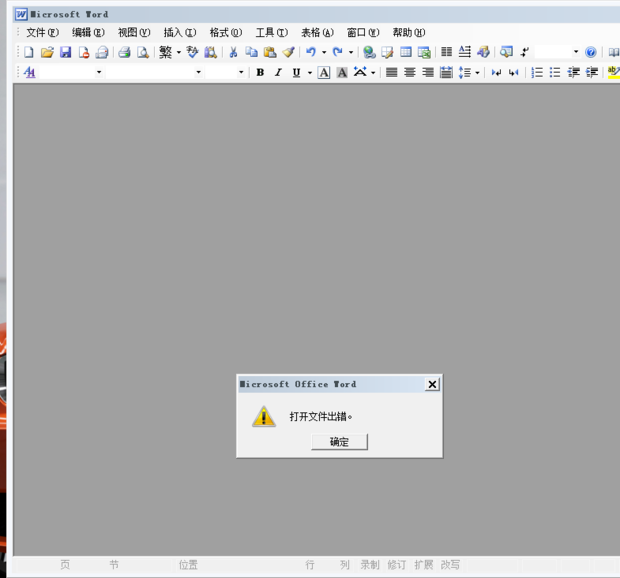Open the 表格 menu

click(x=318, y=32)
